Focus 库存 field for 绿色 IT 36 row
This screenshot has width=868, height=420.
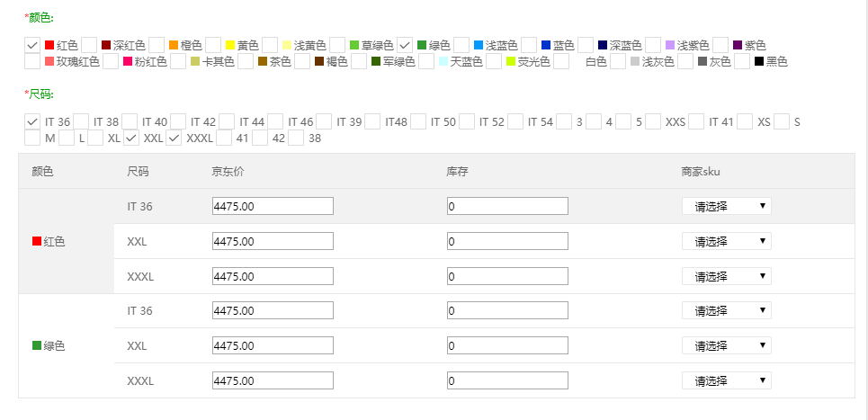point(507,310)
